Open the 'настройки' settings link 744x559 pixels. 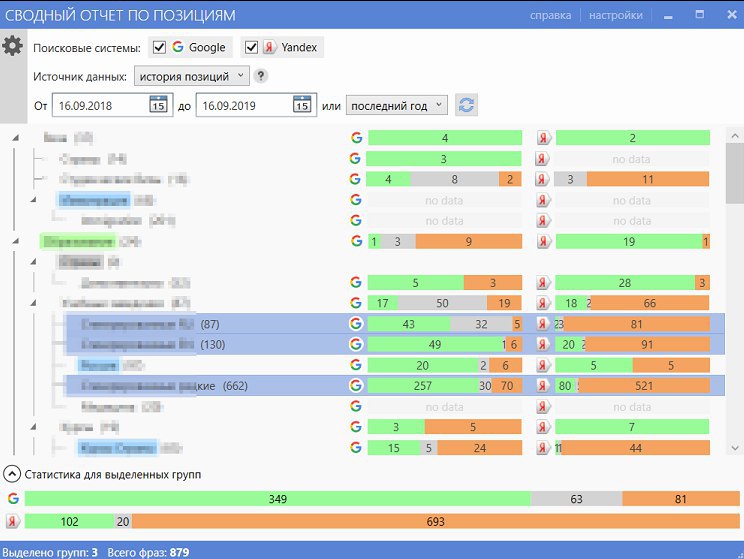pos(616,15)
